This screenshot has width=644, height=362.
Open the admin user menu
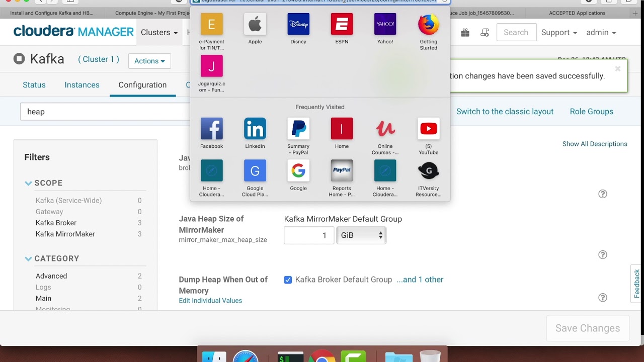pos(601,33)
